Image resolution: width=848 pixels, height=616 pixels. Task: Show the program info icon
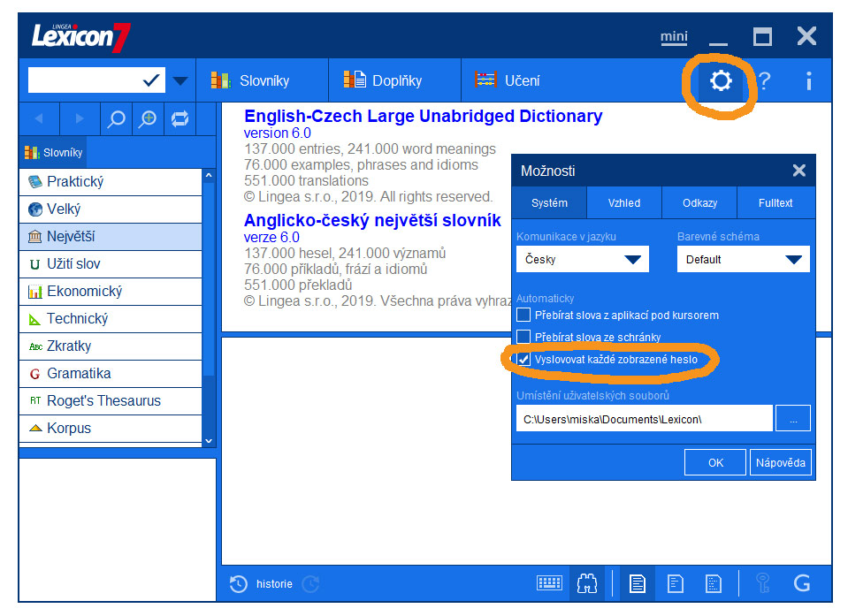(808, 81)
